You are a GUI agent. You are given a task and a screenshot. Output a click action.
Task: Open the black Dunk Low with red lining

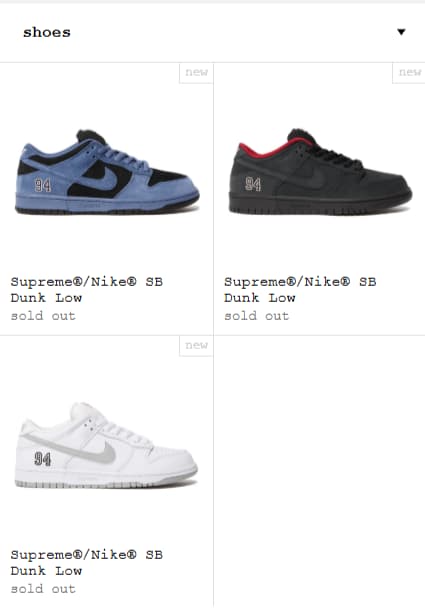(320, 172)
